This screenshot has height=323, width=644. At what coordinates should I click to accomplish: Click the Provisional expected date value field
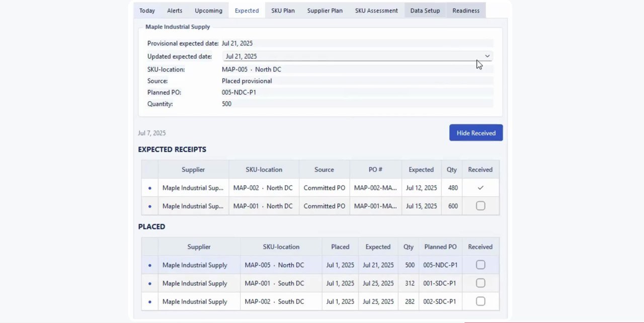[357, 44]
